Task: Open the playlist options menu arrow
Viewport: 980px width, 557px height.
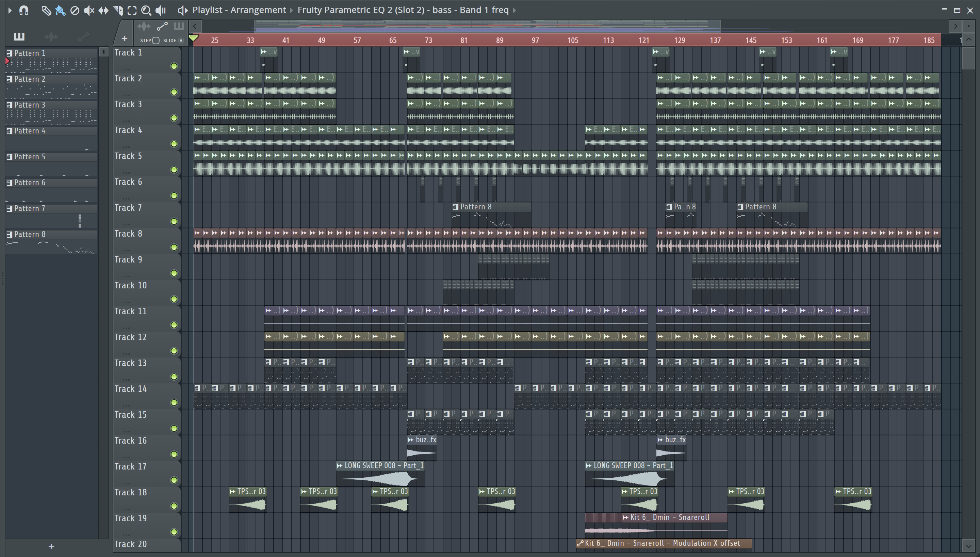Action: [x=10, y=10]
